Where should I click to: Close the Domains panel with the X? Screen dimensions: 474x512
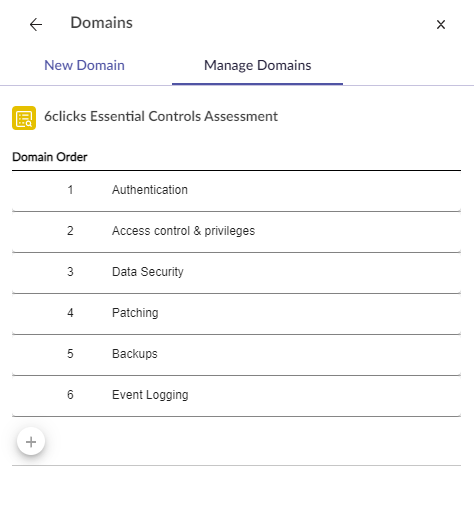click(x=441, y=25)
